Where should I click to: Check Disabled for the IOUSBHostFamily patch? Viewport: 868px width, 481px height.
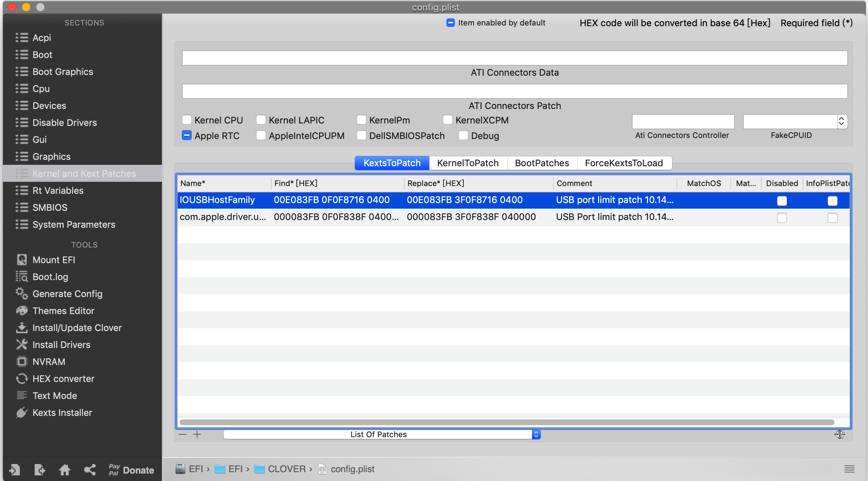click(782, 201)
